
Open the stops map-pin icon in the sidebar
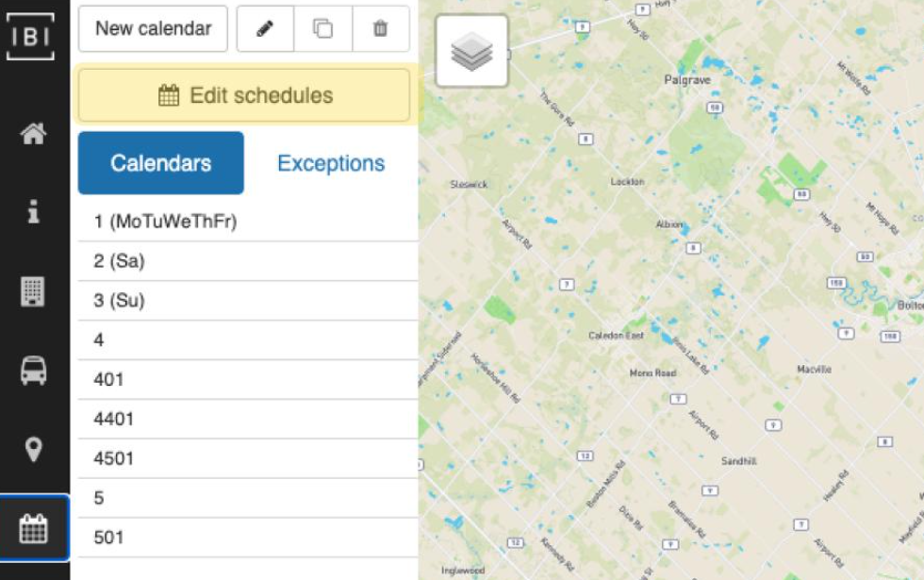(x=34, y=450)
